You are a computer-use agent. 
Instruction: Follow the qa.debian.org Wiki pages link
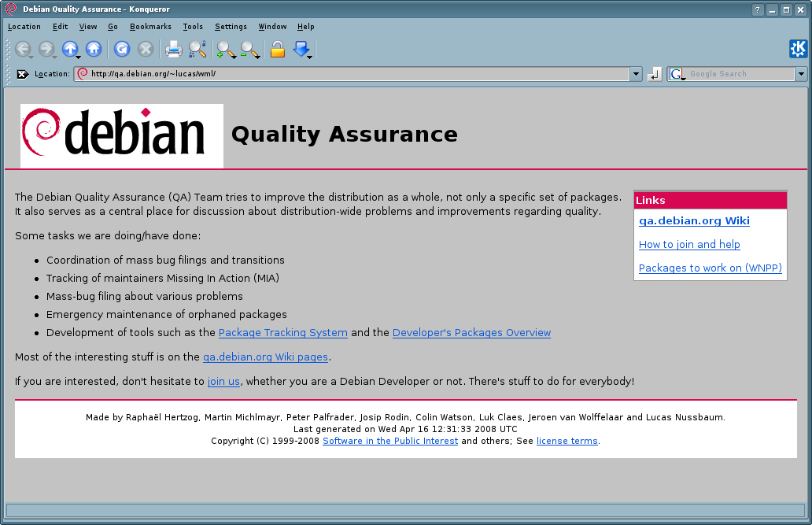tap(265, 357)
